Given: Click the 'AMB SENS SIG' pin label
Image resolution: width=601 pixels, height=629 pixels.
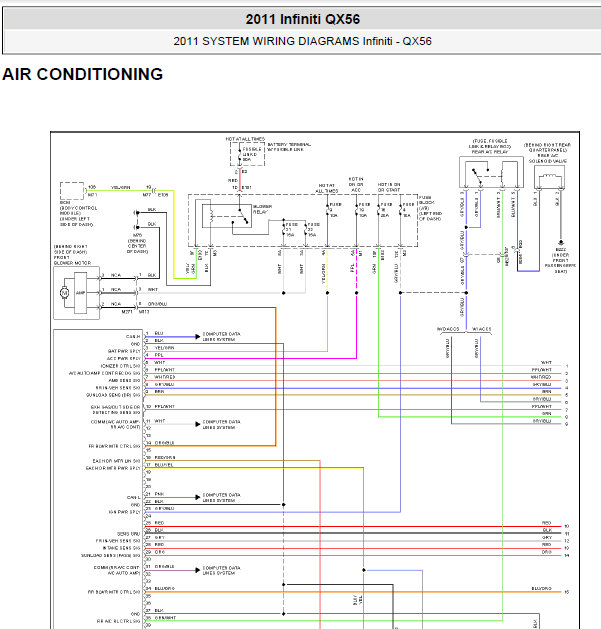Looking at the screenshot, I should click(x=124, y=380).
